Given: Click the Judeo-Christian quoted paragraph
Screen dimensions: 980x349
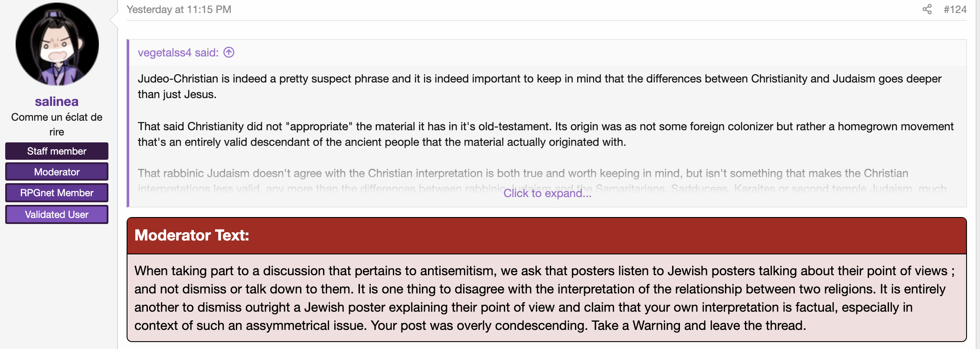Looking at the screenshot, I should point(540,86).
